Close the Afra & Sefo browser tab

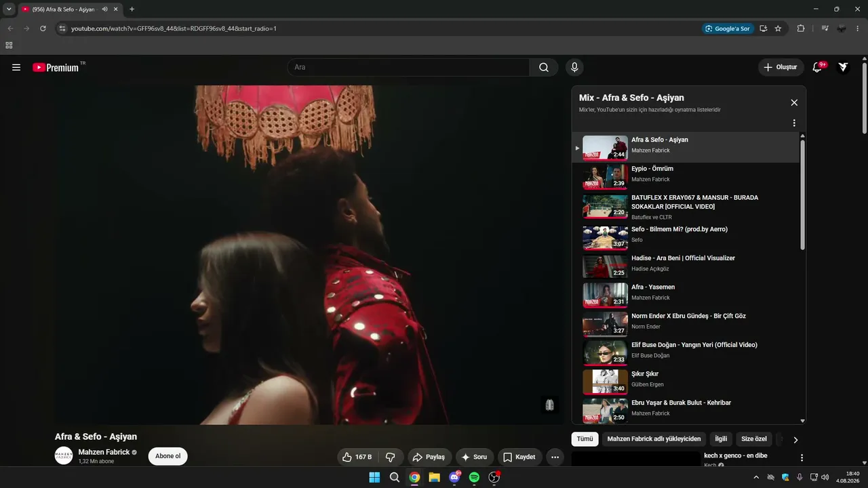tap(117, 9)
